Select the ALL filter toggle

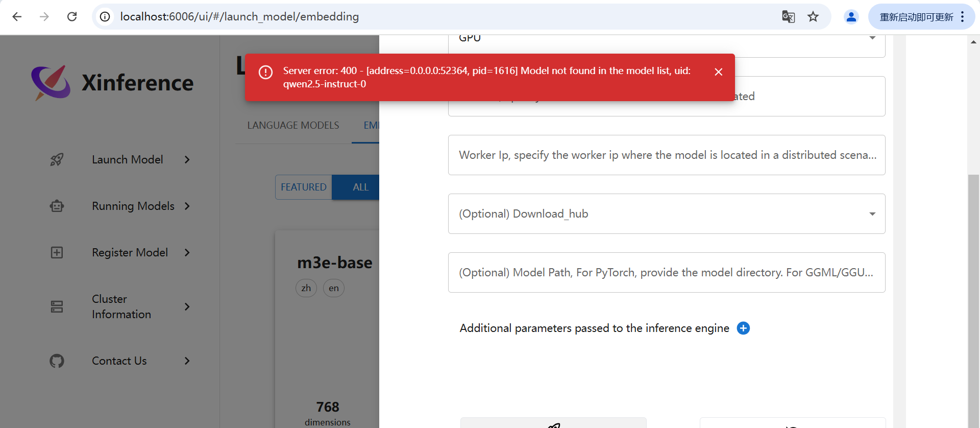(x=360, y=187)
